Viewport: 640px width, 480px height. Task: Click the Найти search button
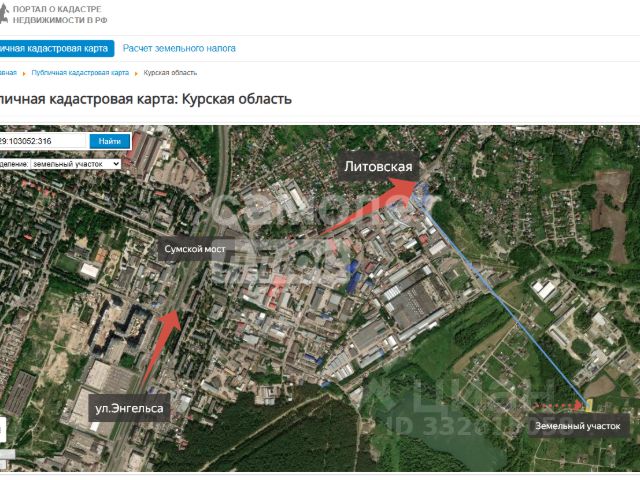109,141
